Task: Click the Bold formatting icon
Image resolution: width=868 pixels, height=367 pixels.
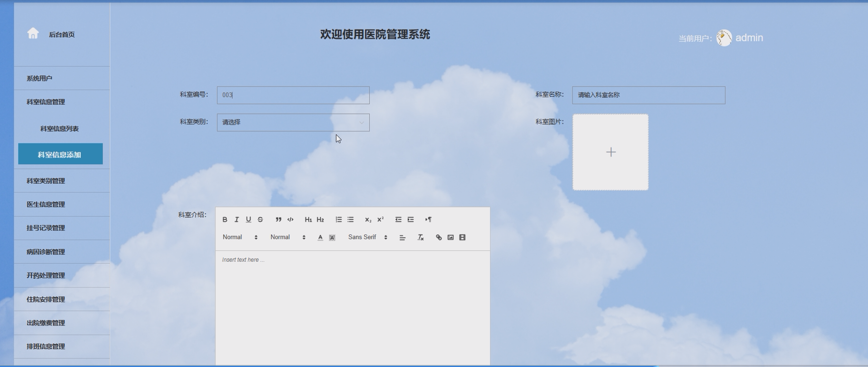Action: pos(225,219)
